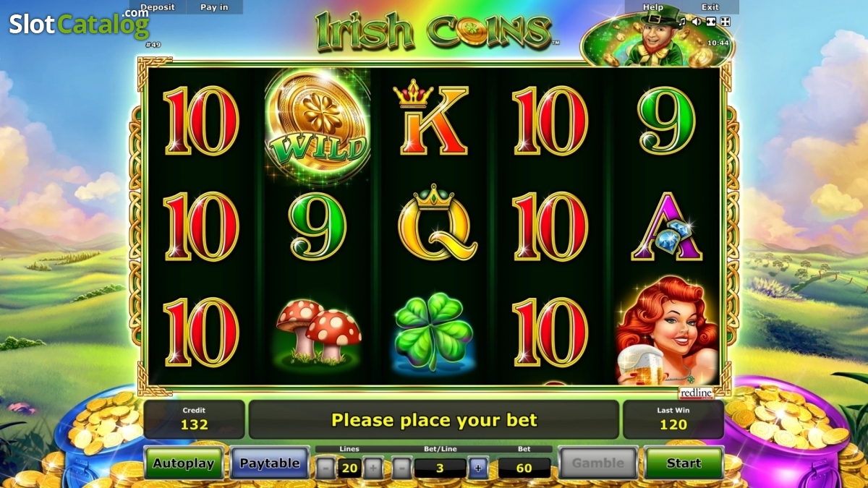Open the Deposit tab
This screenshot has width=868, height=488.
[158, 7]
